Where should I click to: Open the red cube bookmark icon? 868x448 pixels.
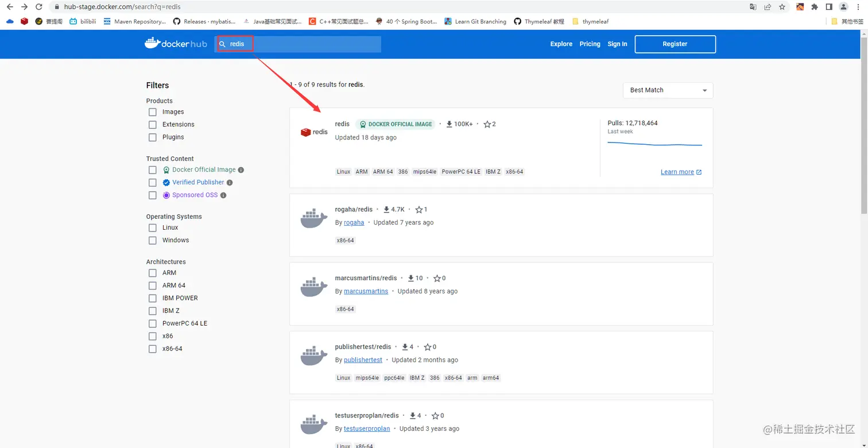(24, 21)
